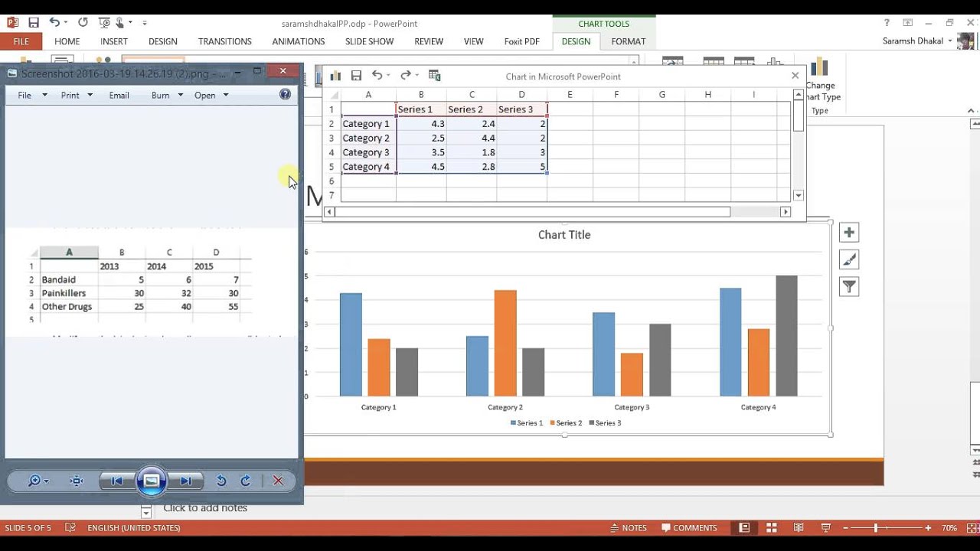Viewport: 980px width, 551px height.
Task: Collapse the ribbon chevron
Action: pyautogui.click(x=972, y=111)
